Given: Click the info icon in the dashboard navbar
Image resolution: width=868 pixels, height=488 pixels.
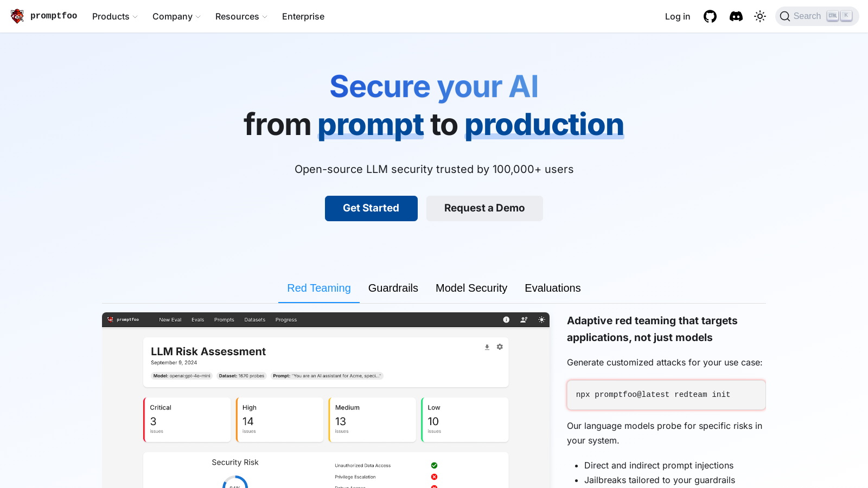Looking at the screenshot, I should (506, 320).
